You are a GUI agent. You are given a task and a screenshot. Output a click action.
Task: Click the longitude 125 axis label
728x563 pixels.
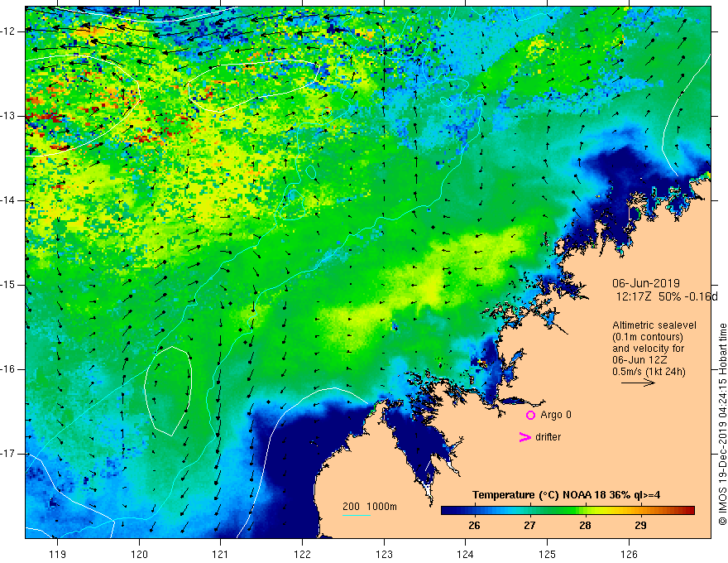[x=548, y=554]
